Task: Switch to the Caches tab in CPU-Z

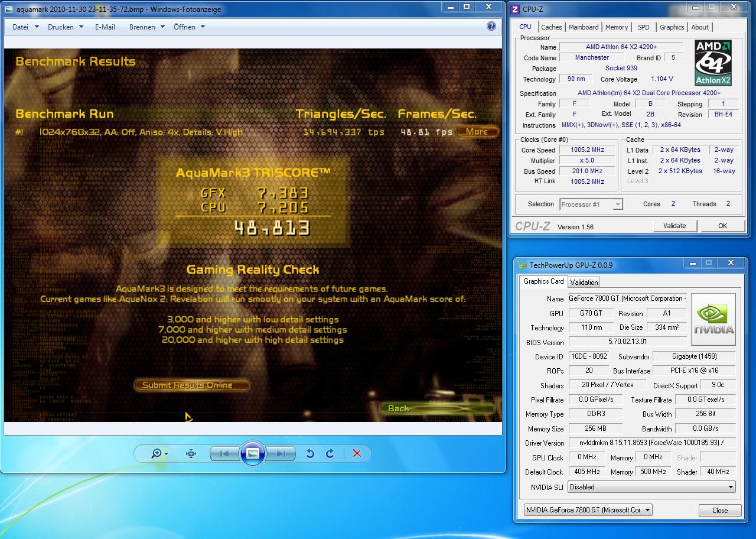Action: (552, 27)
